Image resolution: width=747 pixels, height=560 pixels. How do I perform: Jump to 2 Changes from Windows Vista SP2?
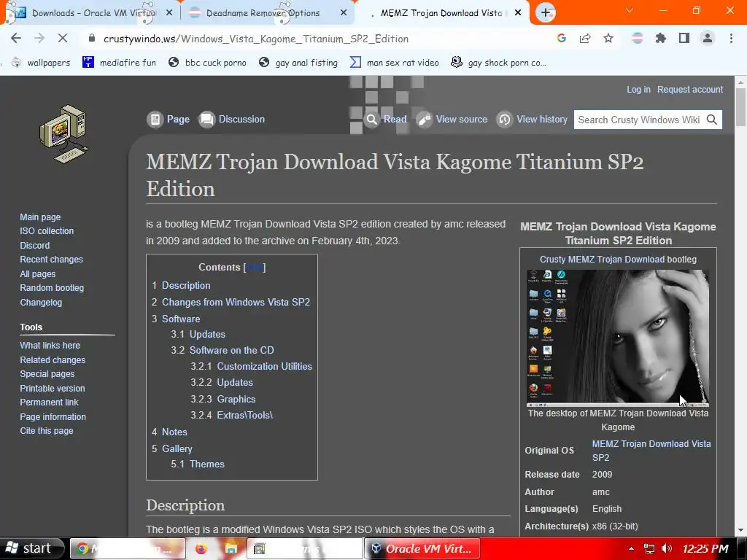click(231, 302)
